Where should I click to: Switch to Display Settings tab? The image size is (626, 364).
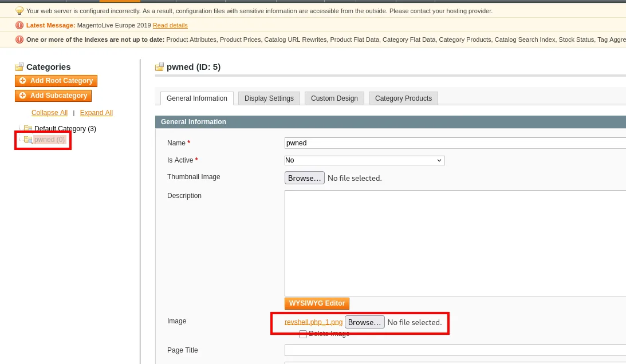pyautogui.click(x=269, y=98)
